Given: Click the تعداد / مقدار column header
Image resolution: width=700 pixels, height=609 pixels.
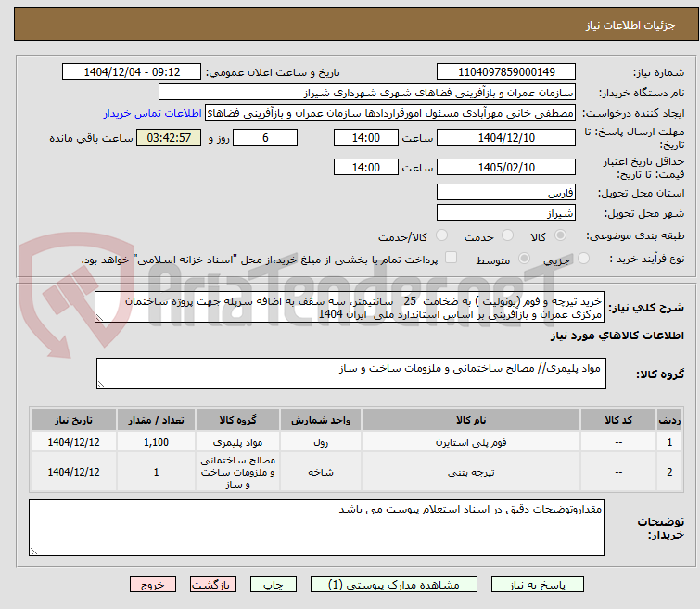Looking at the screenshot, I should pyautogui.click(x=156, y=420).
